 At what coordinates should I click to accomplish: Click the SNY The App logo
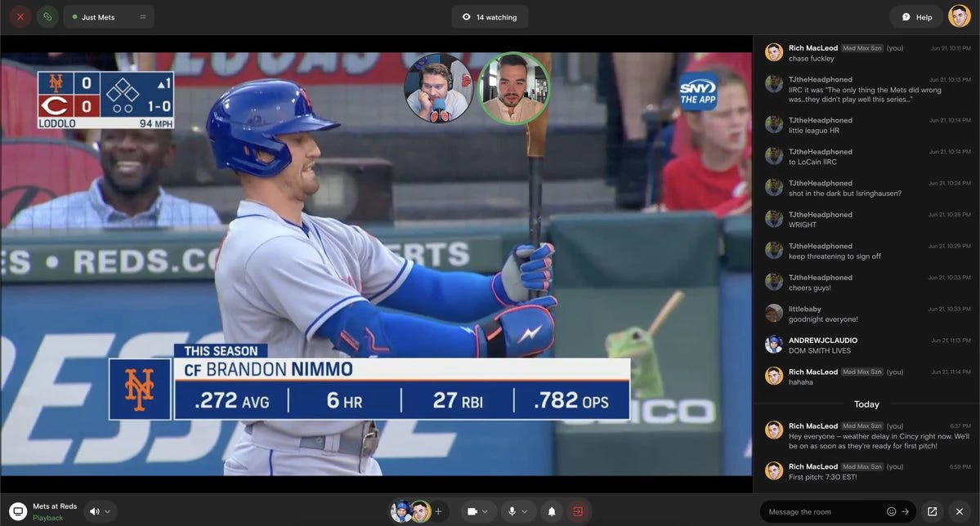699,91
